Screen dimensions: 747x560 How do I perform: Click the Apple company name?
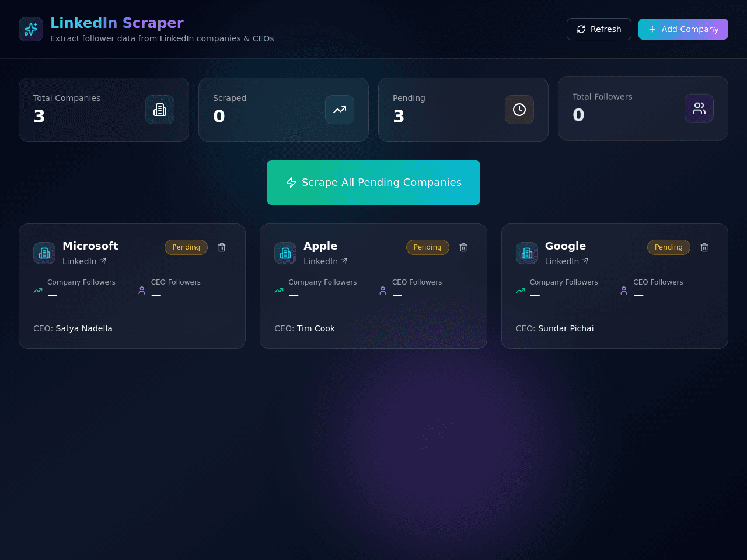(320, 246)
